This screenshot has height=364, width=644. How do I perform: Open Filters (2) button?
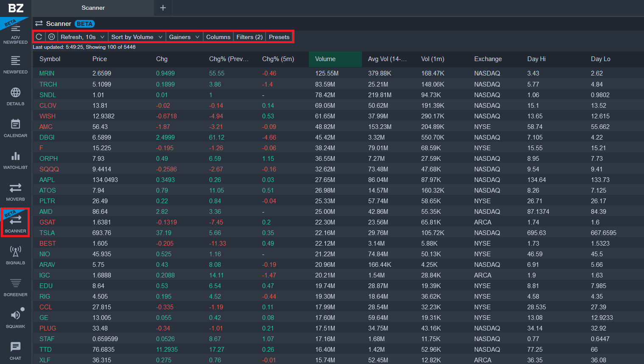[249, 37]
